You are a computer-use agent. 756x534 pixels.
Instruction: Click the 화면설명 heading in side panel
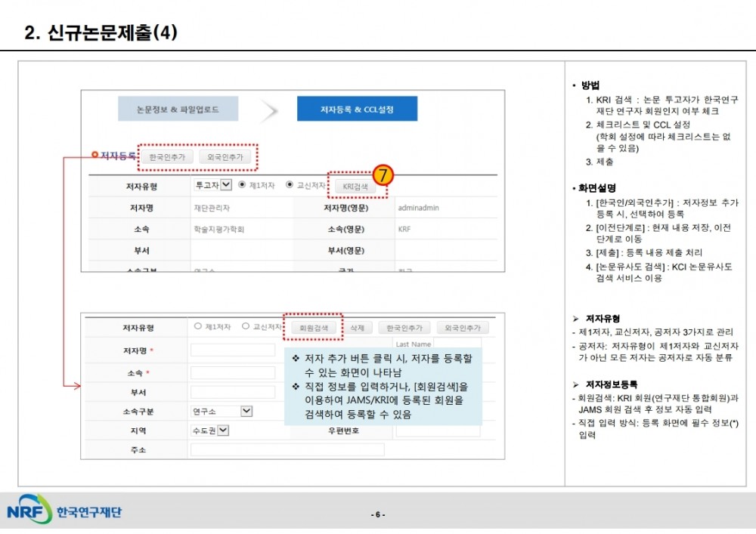pyautogui.click(x=597, y=188)
